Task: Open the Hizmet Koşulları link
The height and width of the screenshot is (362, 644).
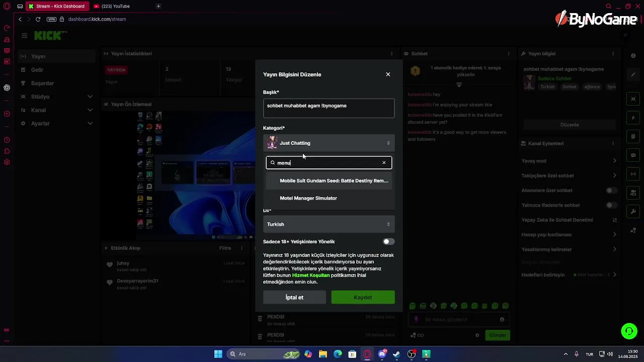Action: pyautogui.click(x=311, y=276)
